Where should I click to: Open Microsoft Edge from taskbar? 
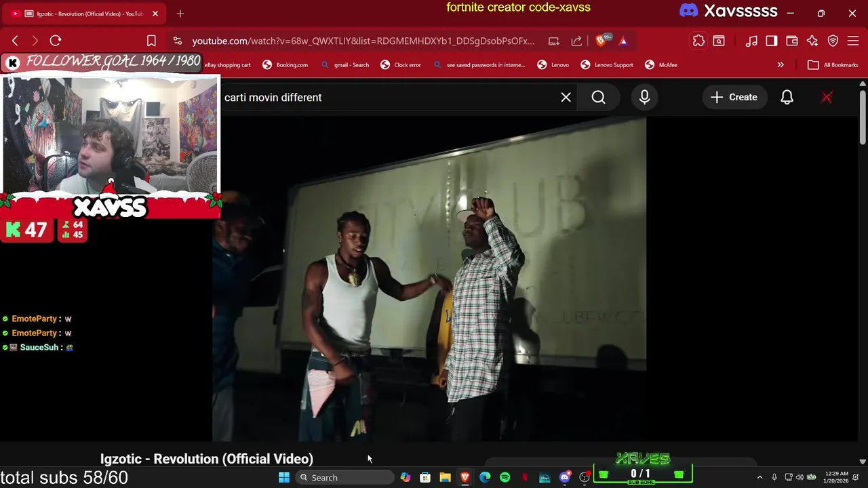(x=485, y=478)
